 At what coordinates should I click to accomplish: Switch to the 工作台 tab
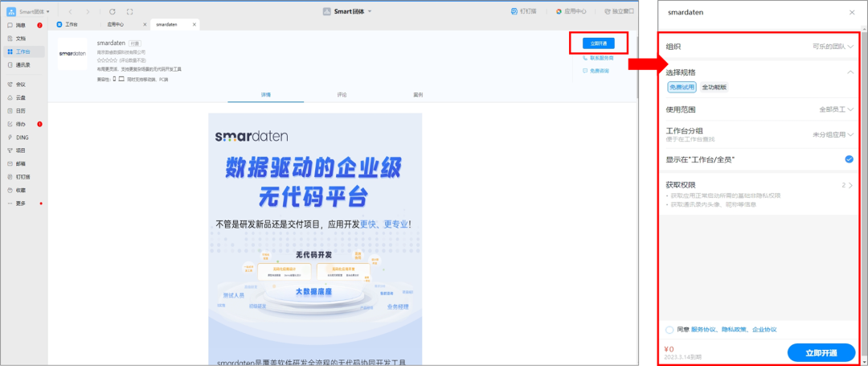tap(67, 24)
